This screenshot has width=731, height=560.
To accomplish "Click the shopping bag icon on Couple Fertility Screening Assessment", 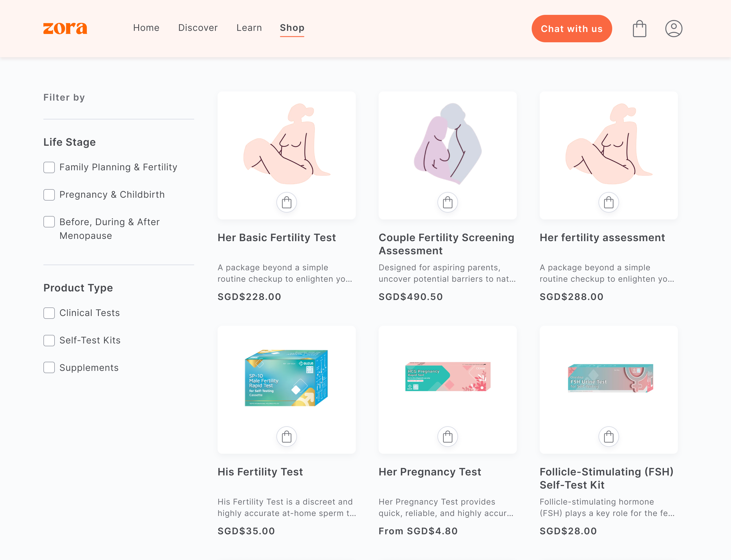I will pyautogui.click(x=448, y=202).
